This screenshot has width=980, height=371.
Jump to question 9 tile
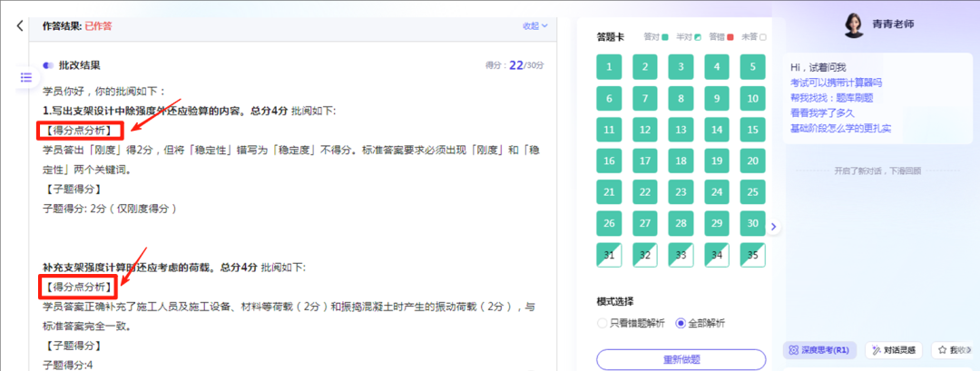pyautogui.click(x=717, y=98)
